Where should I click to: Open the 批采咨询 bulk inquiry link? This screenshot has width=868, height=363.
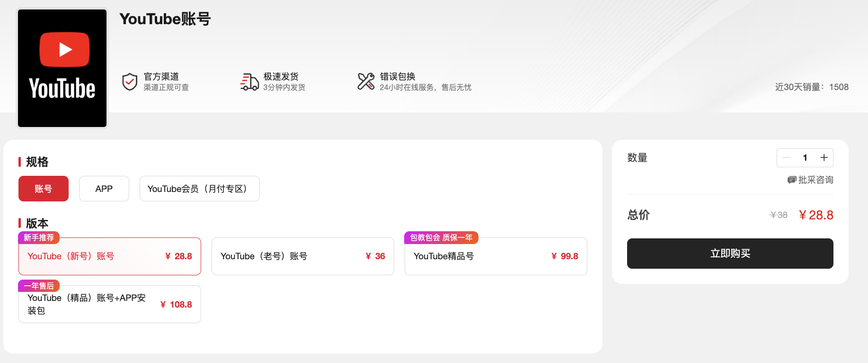pyautogui.click(x=810, y=180)
